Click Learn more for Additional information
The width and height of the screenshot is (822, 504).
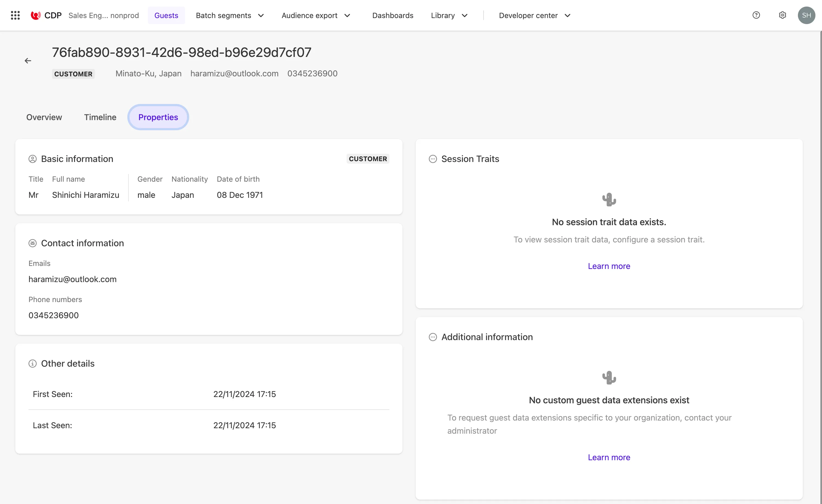609,457
